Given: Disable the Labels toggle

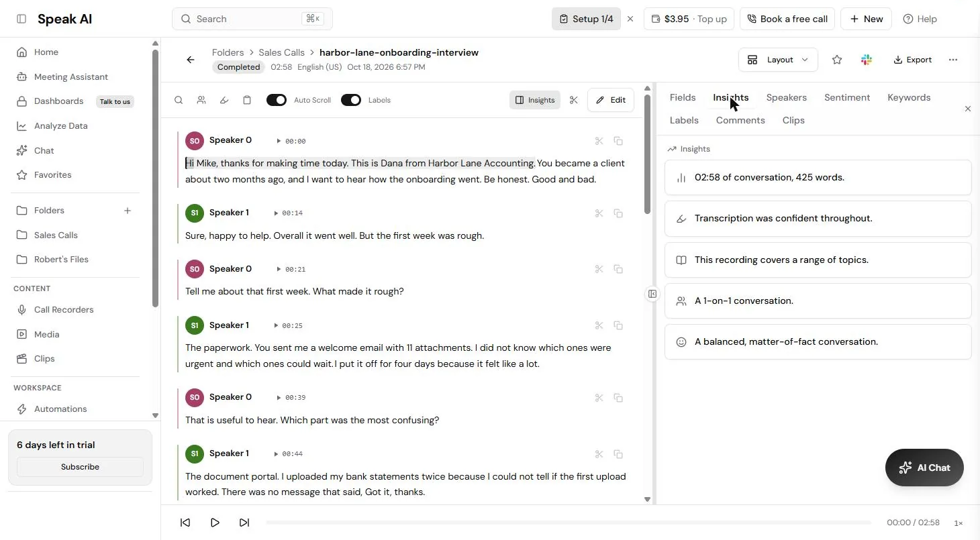Looking at the screenshot, I should pyautogui.click(x=351, y=100).
